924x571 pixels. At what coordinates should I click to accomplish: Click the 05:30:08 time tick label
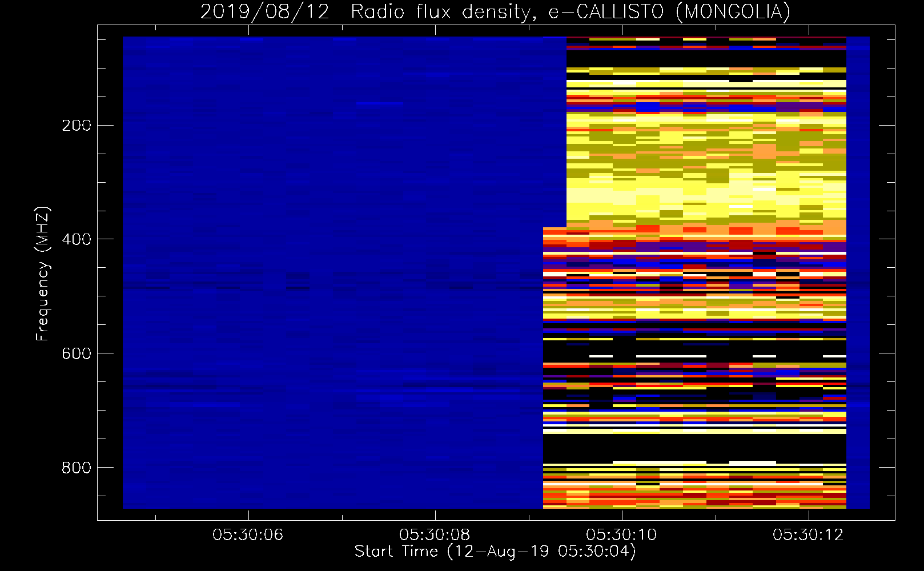[x=435, y=534]
